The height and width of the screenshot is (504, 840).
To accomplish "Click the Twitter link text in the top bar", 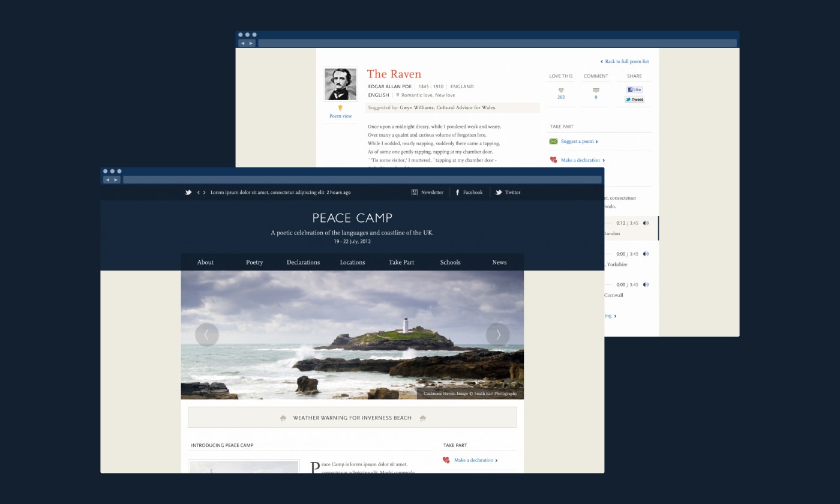I will (x=513, y=193).
